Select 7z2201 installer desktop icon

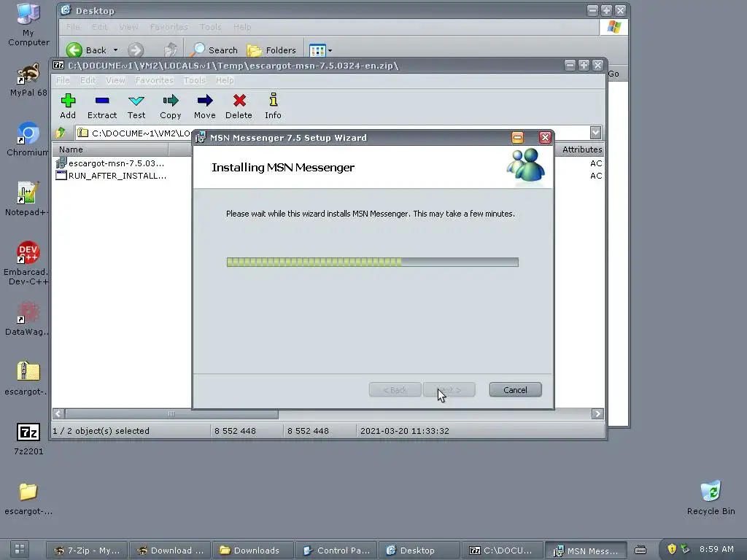point(28,439)
